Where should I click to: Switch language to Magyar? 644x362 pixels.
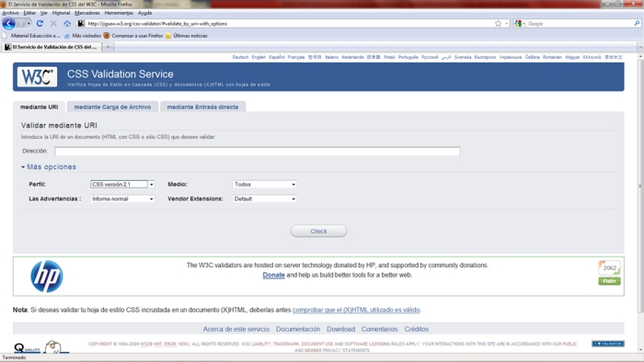[572, 57]
